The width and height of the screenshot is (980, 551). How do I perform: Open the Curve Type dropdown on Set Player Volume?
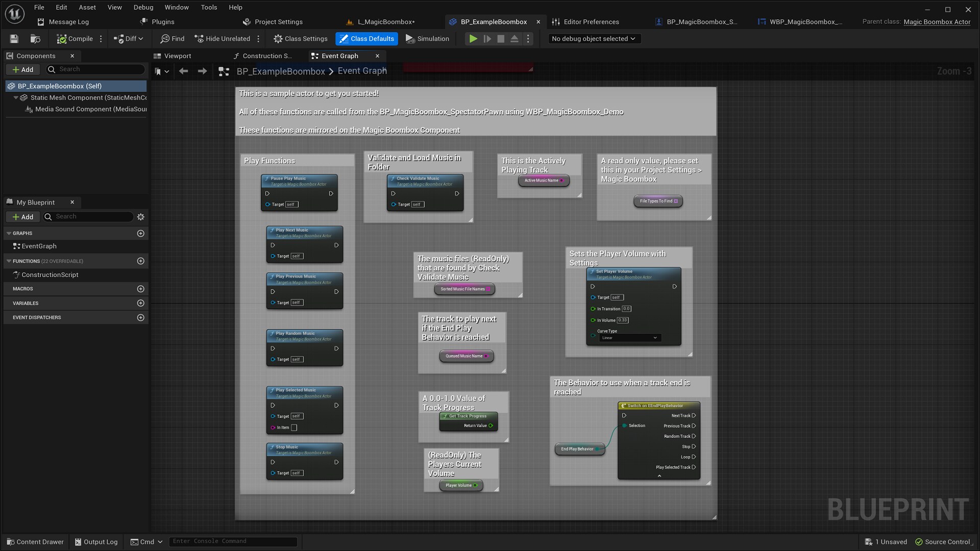(x=629, y=338)
